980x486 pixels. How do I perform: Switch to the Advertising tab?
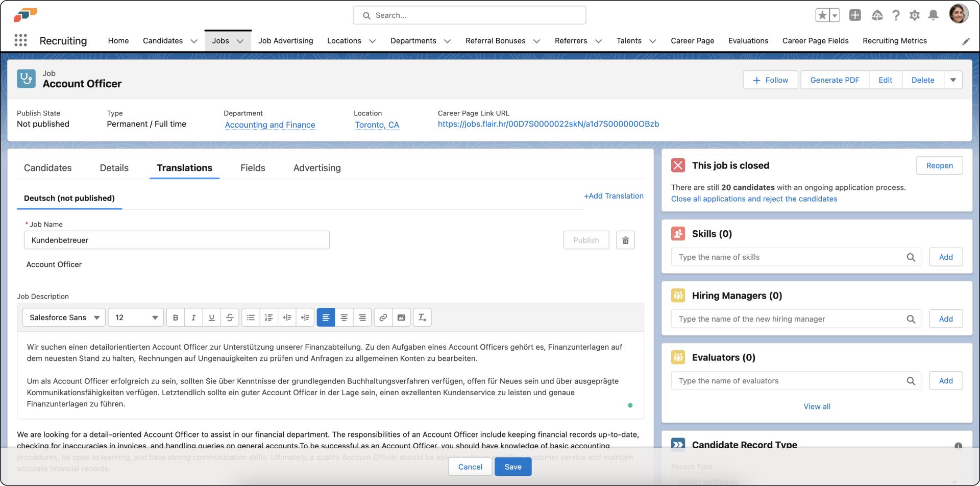[x=316, y=167]
